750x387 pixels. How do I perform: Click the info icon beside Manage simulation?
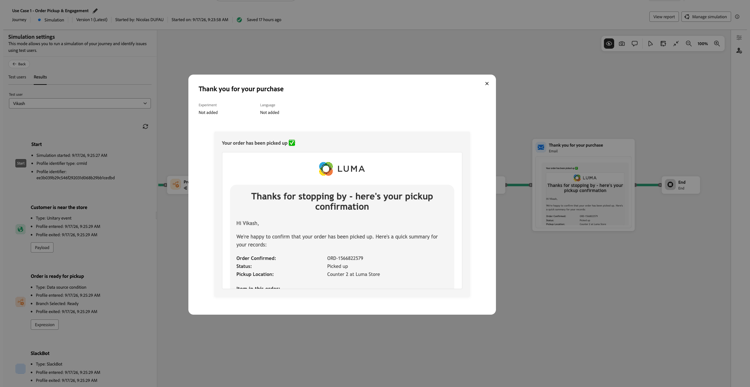tap(737, 17)
